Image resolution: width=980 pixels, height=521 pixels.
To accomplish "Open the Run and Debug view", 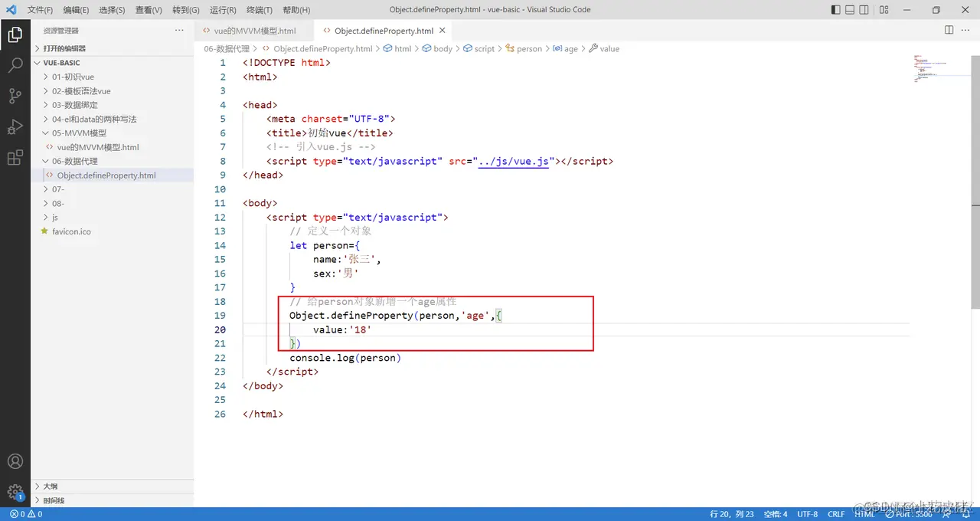I will 15,126.
